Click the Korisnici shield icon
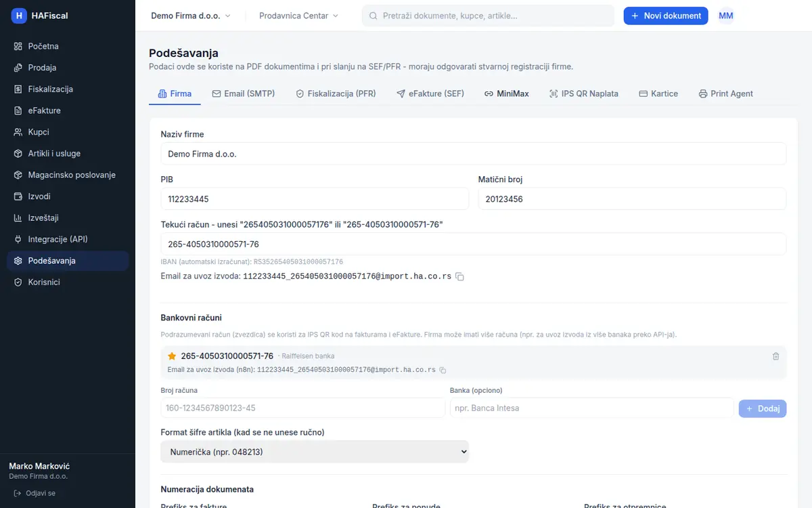Image resolution: width=812 pixels, height=508 pixels. click(x=18, y=282)
